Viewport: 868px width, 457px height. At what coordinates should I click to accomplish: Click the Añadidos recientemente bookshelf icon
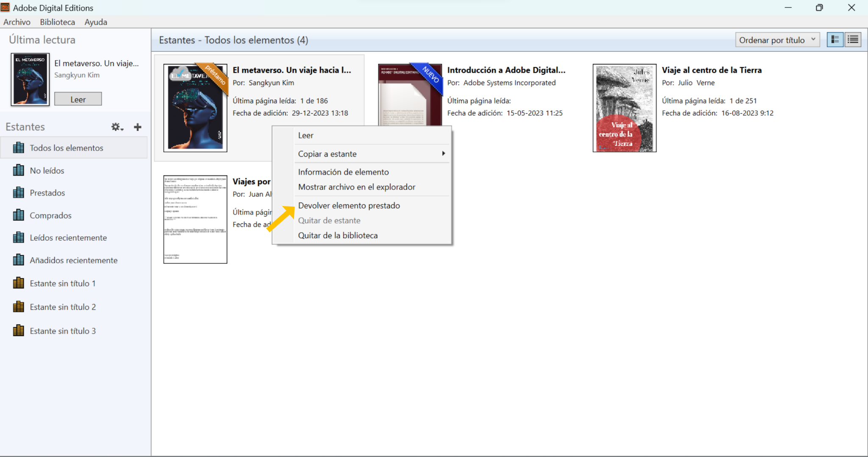[x=19, y=260]
